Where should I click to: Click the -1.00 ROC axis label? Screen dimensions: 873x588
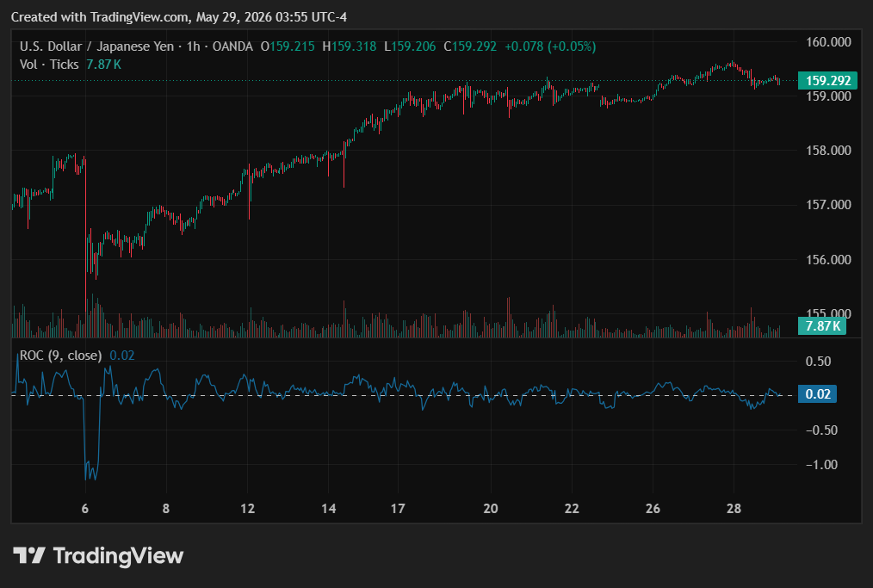pos(821,464)
